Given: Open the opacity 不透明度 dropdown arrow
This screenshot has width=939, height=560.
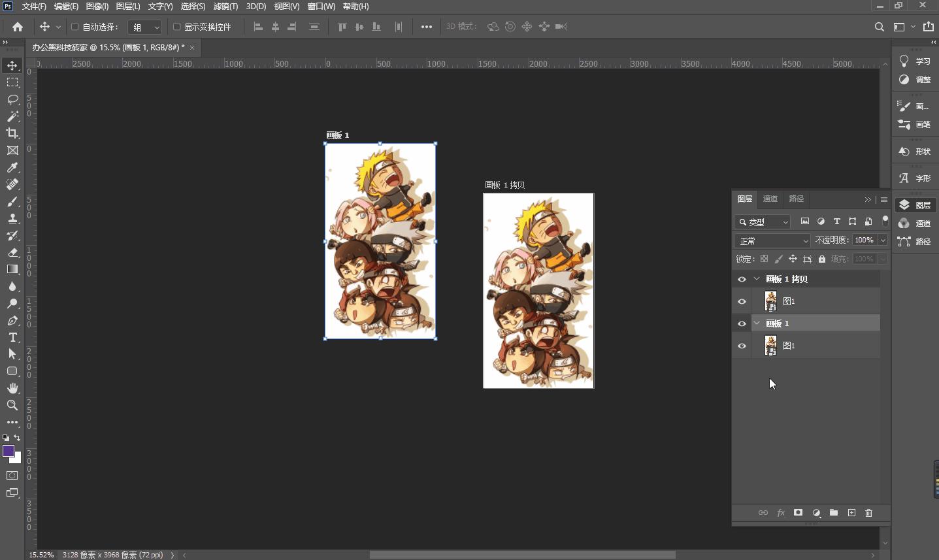Looking at the screenshot, I should point(883,240).
